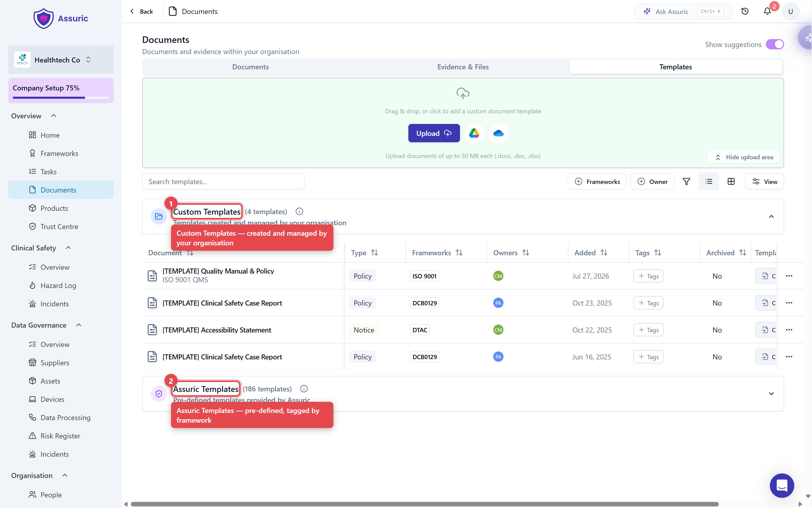This screenshot has height=508, width=812.
Task: Open Frameworks in the sidebar
Action: point(61,153)
